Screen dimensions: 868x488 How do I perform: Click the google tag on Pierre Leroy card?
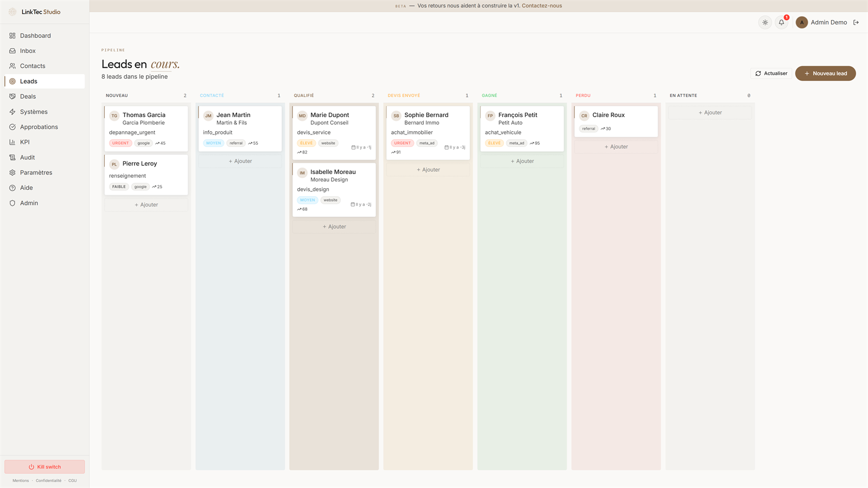coord(141,187)
